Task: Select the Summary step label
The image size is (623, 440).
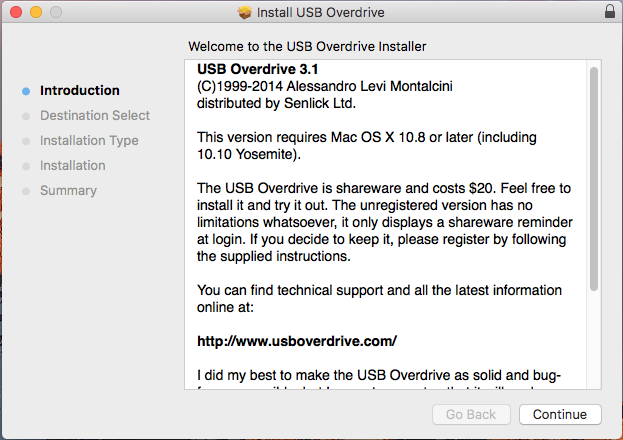Action: click(x=68, y=190)
